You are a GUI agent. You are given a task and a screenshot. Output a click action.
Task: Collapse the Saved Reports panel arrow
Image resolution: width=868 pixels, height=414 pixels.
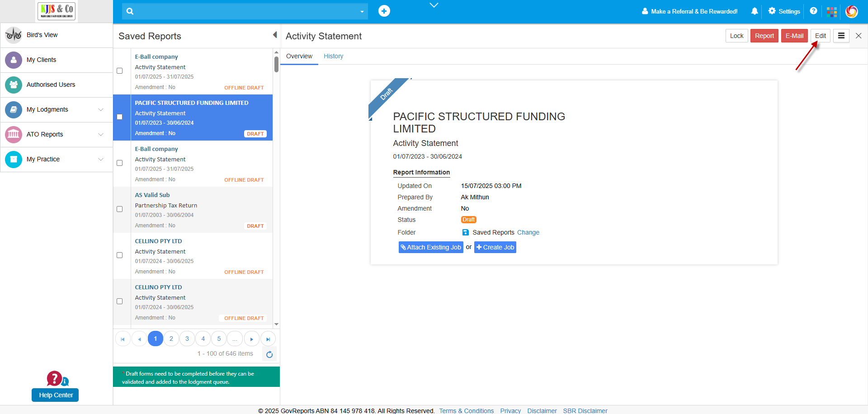coord(274,35)
